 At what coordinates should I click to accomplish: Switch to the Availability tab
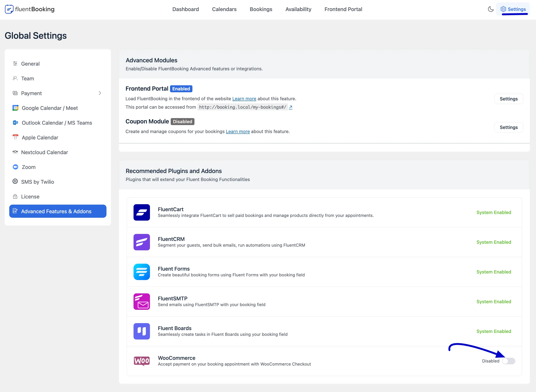tap(298, 9)
